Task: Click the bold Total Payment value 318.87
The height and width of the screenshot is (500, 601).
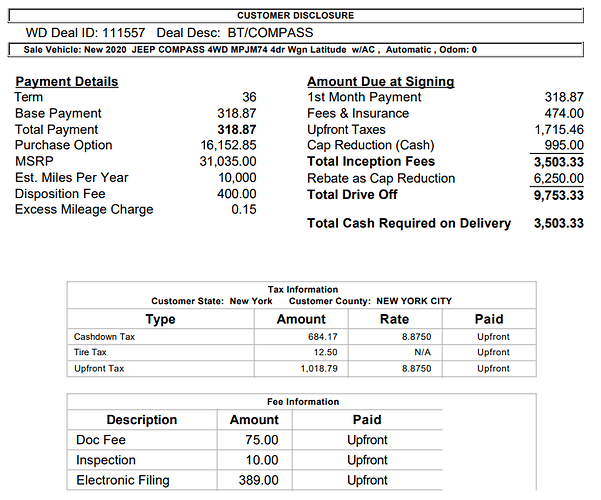Action: click(236, 130)
